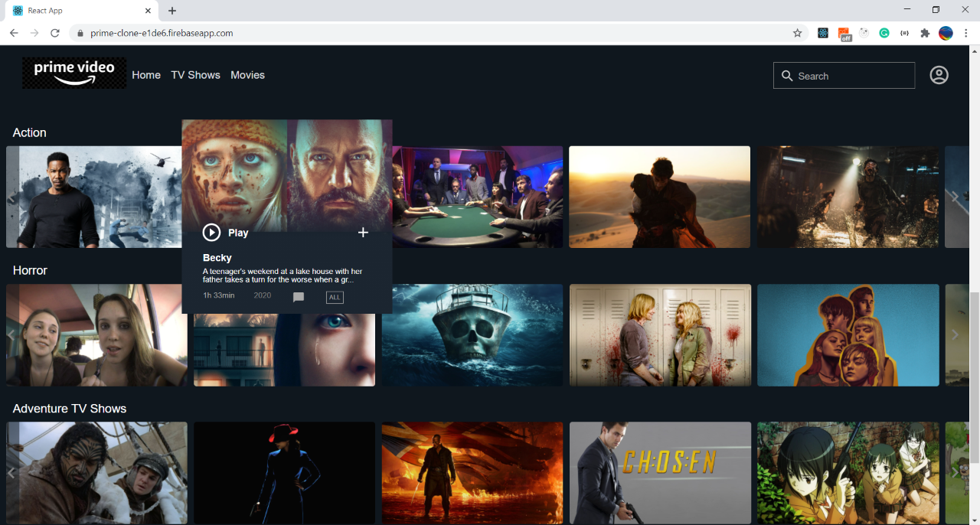Open a new browser tab
Screen dimensions: 980x525
tap(172, 11)
